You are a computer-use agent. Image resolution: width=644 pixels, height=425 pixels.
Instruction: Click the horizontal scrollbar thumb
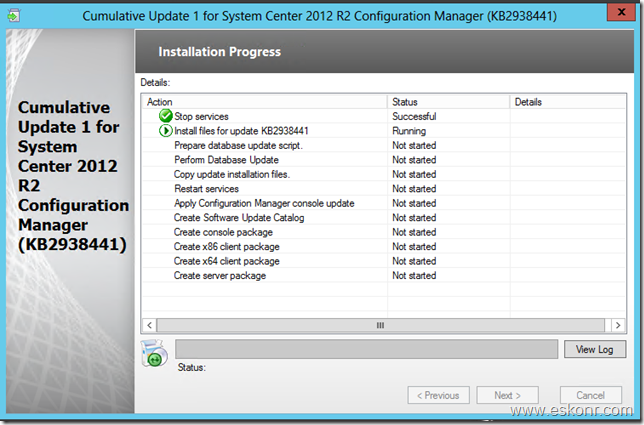point(381,325)
